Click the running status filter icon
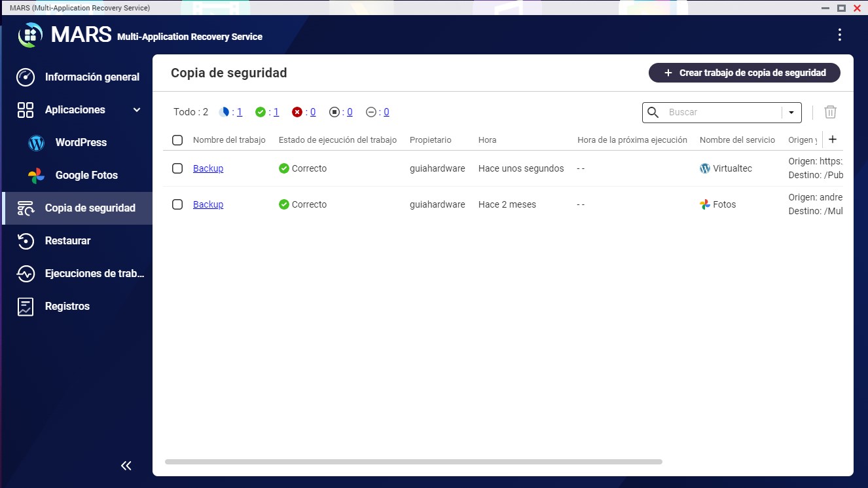Screen dimensions: 868x488 click(x=225, y=112)
